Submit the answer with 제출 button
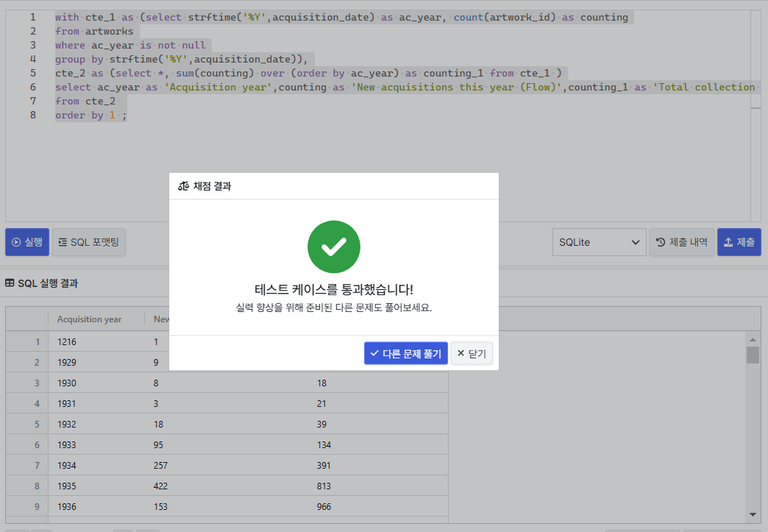The height and width of the screenshot is (532, 768). 739,242
